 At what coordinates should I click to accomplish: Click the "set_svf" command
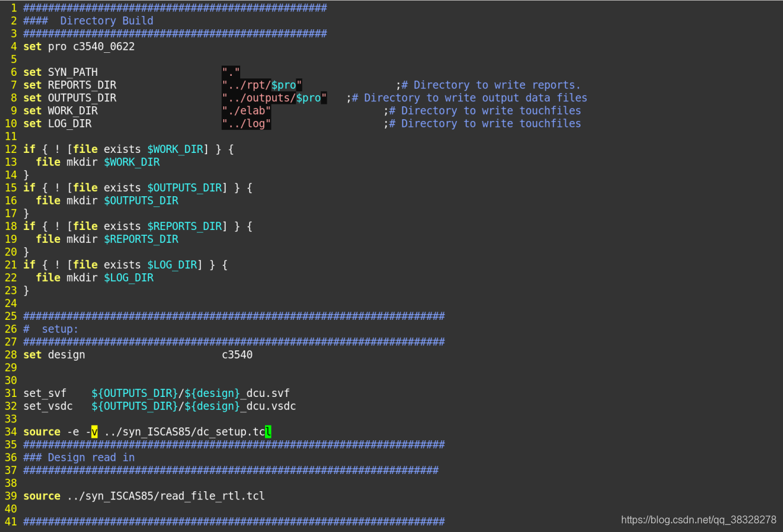pyautogui.click(x=45, y=393)
